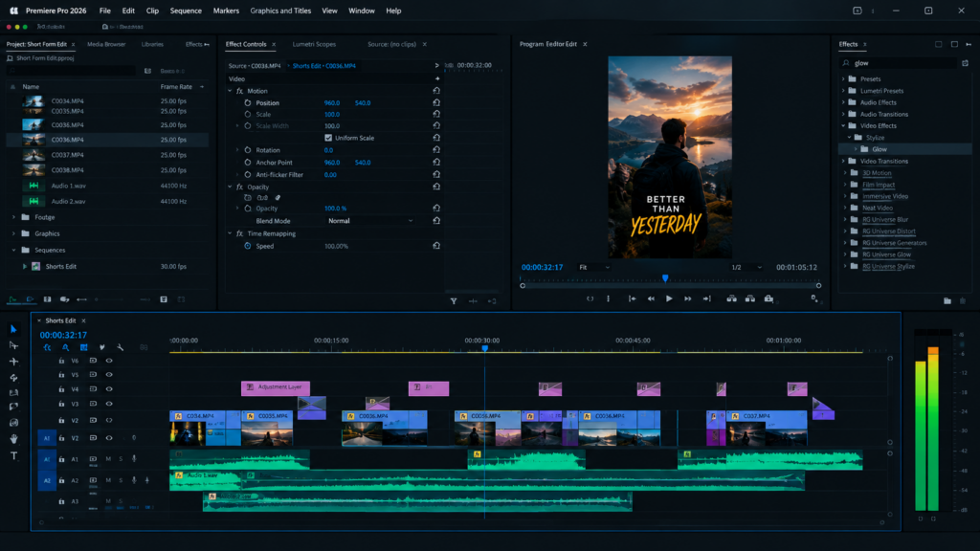Click the timeline playhead at 00:00:30:00
Image resolution: width=980 pixels, height=551 pixels.
click(484, 348)
